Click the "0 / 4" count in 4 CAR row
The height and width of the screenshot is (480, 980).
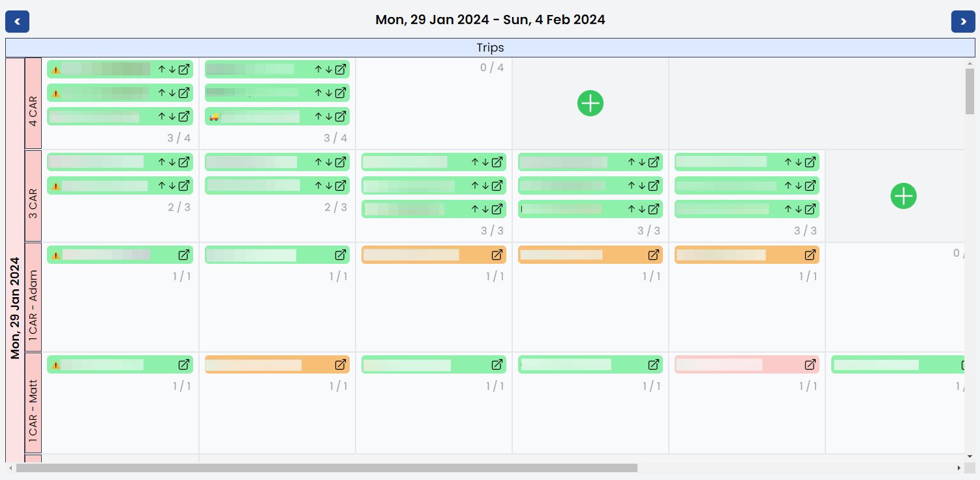coord(492,67)
